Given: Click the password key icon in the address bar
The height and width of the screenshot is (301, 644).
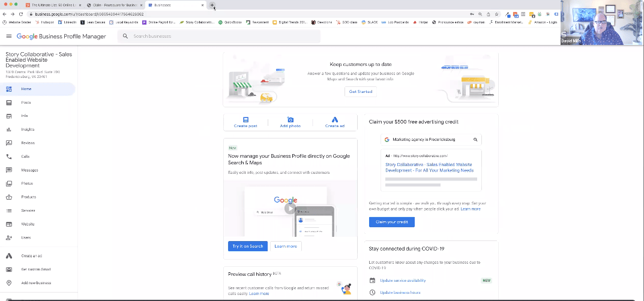Looking at the screenshot, I should point(472,14).
